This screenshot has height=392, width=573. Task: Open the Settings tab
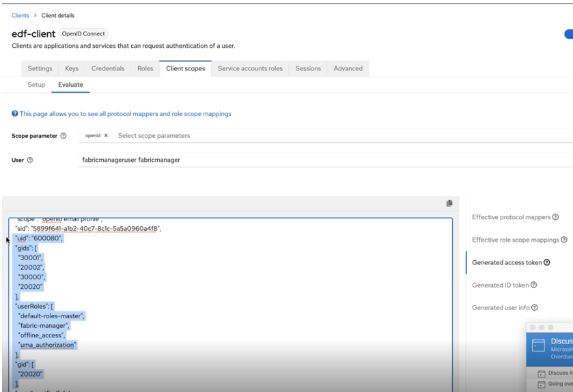[x=40, y=68]
